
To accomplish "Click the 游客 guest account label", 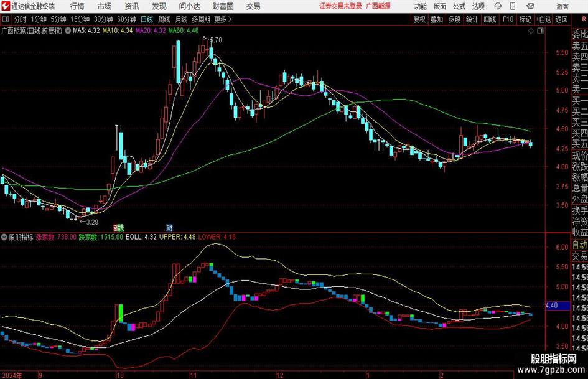I will point(562,6).
